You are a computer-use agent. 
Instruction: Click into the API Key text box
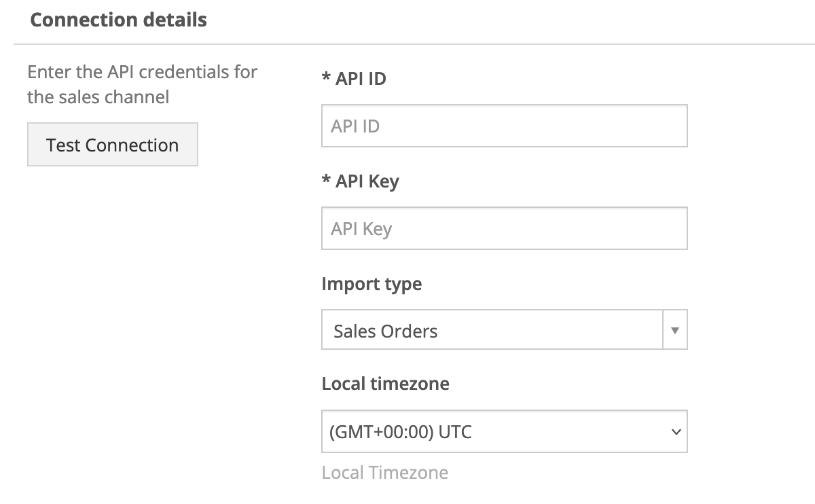click(504, 228)
